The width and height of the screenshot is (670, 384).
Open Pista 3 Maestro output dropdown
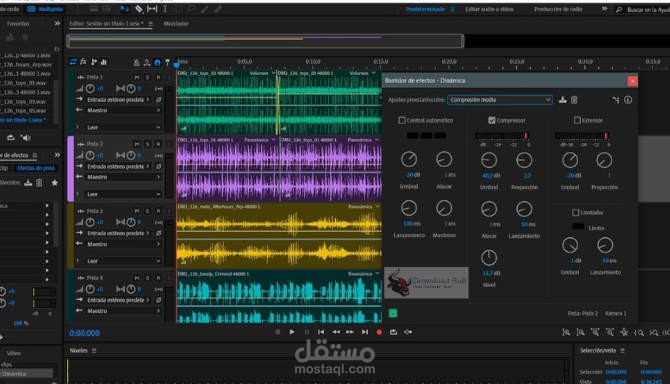coord(123,244)
